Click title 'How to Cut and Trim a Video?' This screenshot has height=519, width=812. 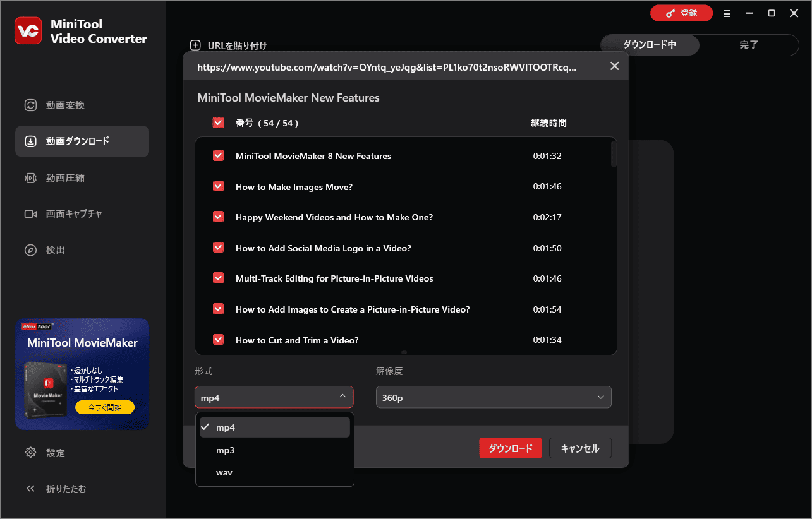pos(297,340)
